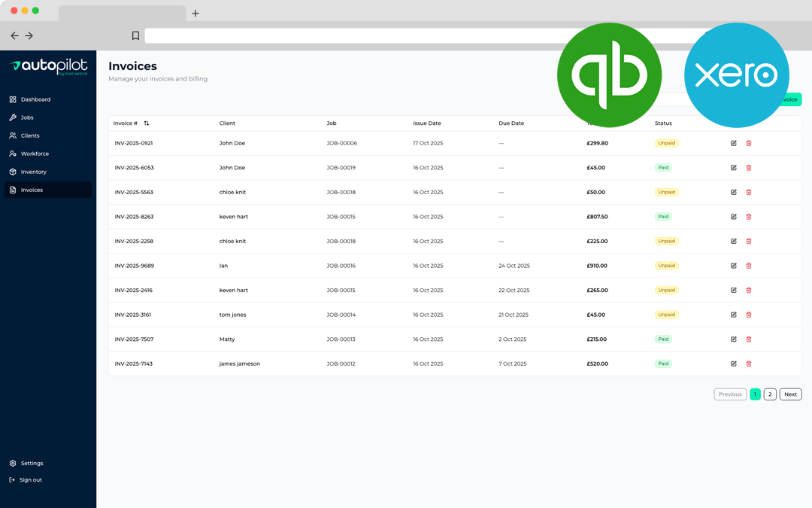Open Settings via the gear icon
The width and height of the screenshot is (812, 508).
coord(13,463)
